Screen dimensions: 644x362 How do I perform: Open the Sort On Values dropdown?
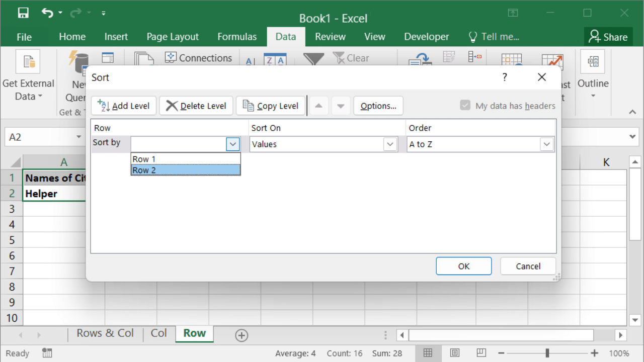[390, 144]
